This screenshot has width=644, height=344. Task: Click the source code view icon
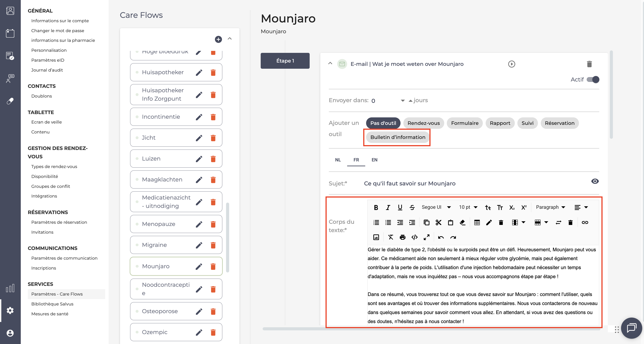[414, 237]
